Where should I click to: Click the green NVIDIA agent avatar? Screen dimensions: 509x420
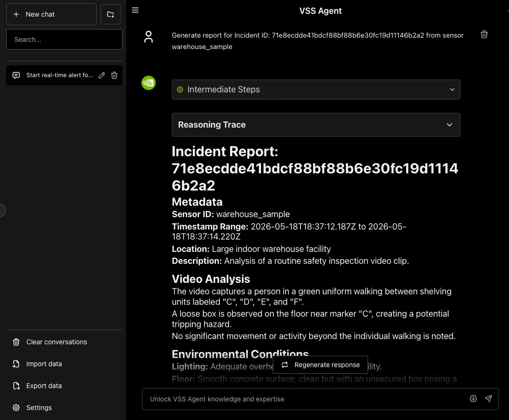pos(149,83)
